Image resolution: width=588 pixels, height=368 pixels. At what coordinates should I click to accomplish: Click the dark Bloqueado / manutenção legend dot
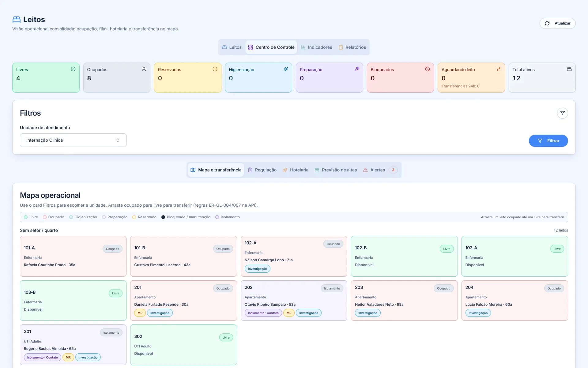tap(163, 217)
